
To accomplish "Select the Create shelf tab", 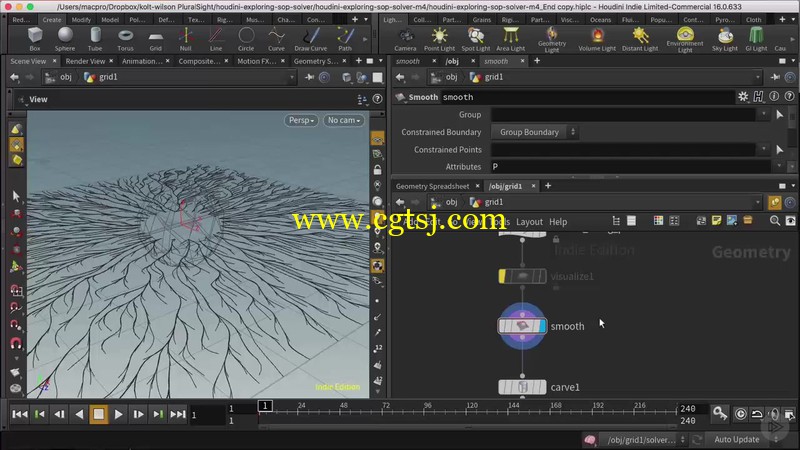I will (x=52, y=19).
